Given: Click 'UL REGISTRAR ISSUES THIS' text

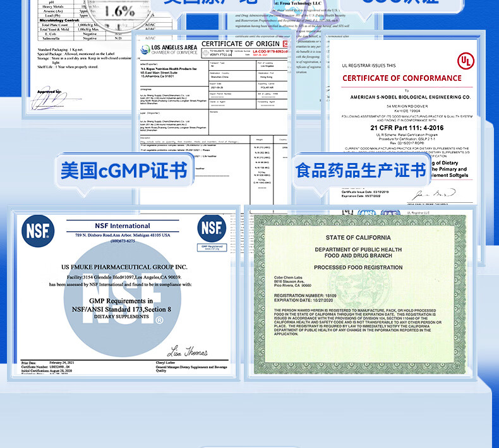Looking at the screenshot, I should coord(369,66).
